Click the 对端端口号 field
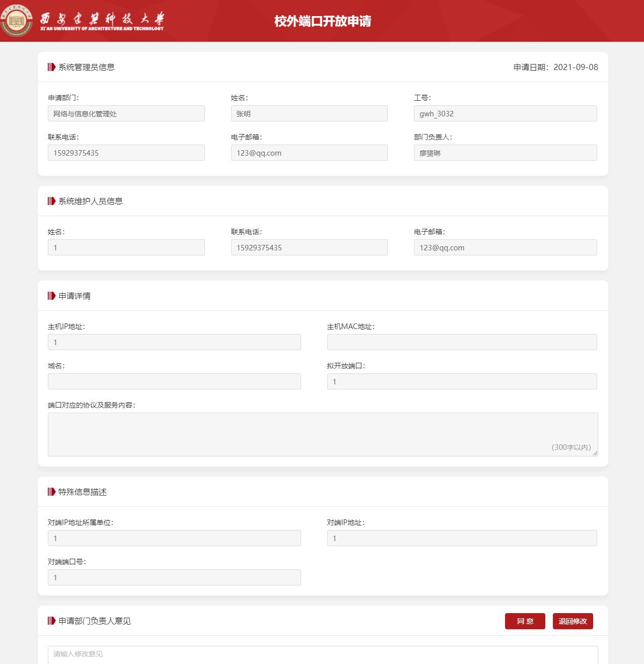The height and width of the screenshot is (664, 644). click(x=174, y=577)
